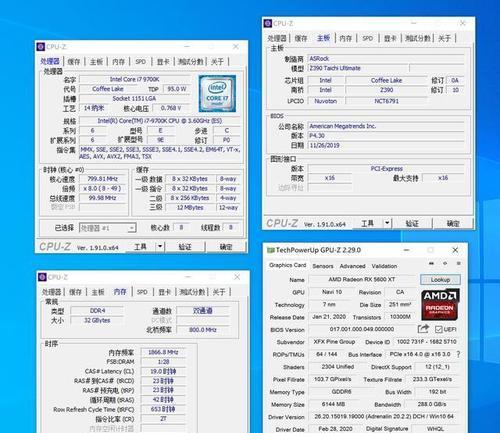Click the 11/26/2019 BIOS date field

386,145
